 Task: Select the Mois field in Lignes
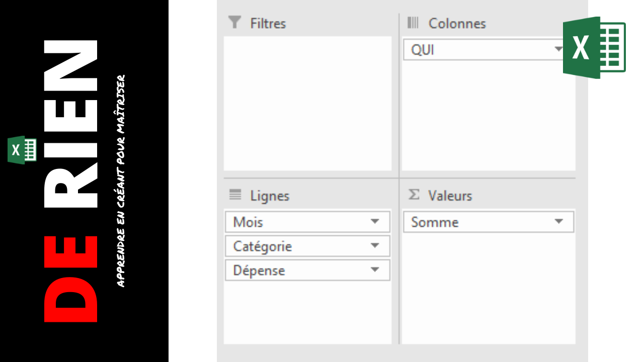point(307,222)
